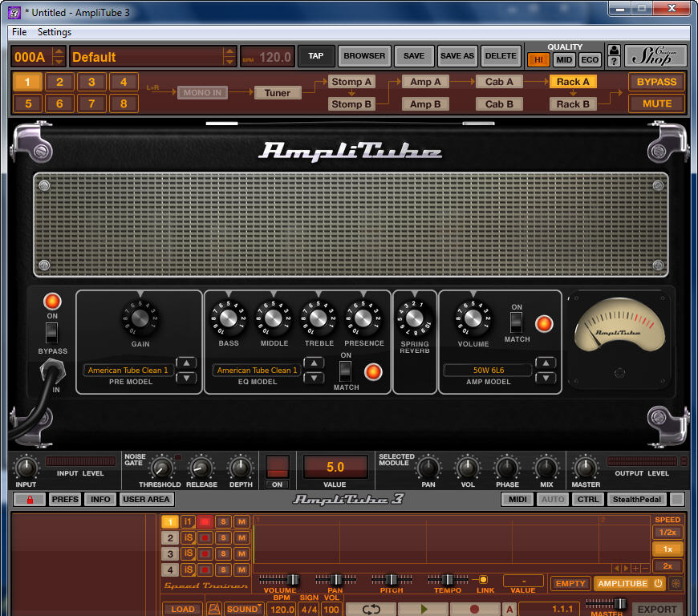The image size is (698, 616).
Task: Click the red lock icon button
Action: (30, 500)
